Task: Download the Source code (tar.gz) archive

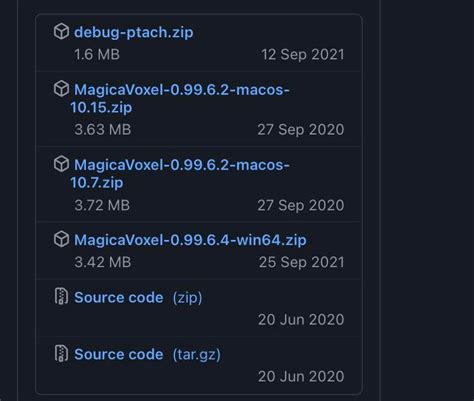Action: pyautogui.click(x=147, y=354)
